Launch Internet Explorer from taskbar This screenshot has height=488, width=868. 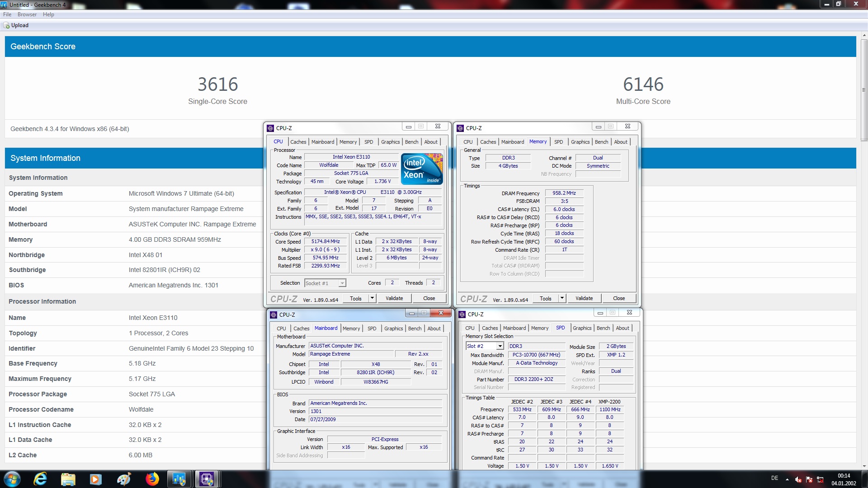[x=41, y=479]
